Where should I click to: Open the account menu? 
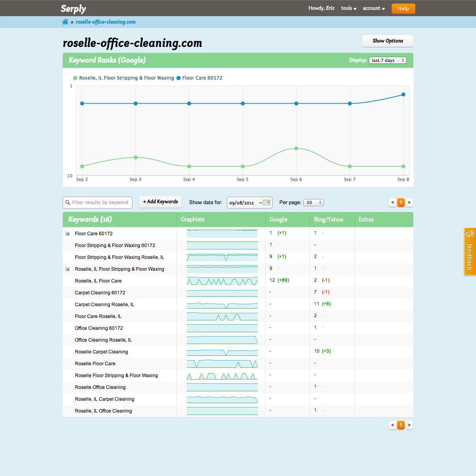coord(374,8)
